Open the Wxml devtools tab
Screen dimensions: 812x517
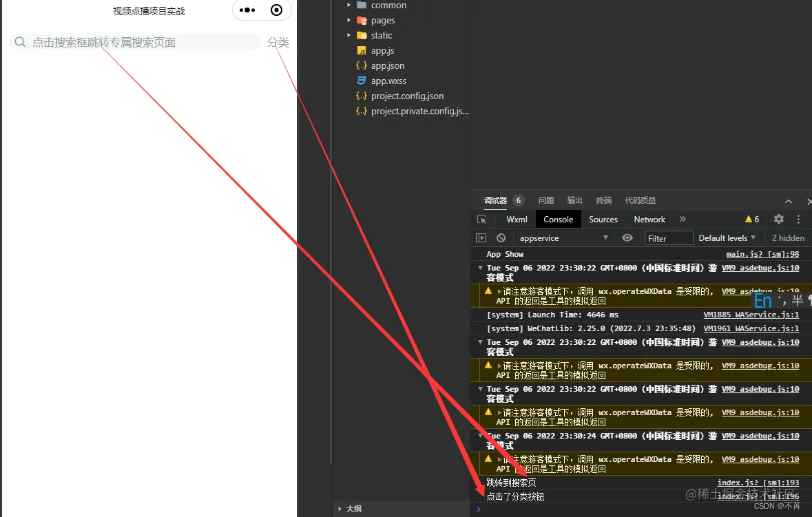(517, 220)
